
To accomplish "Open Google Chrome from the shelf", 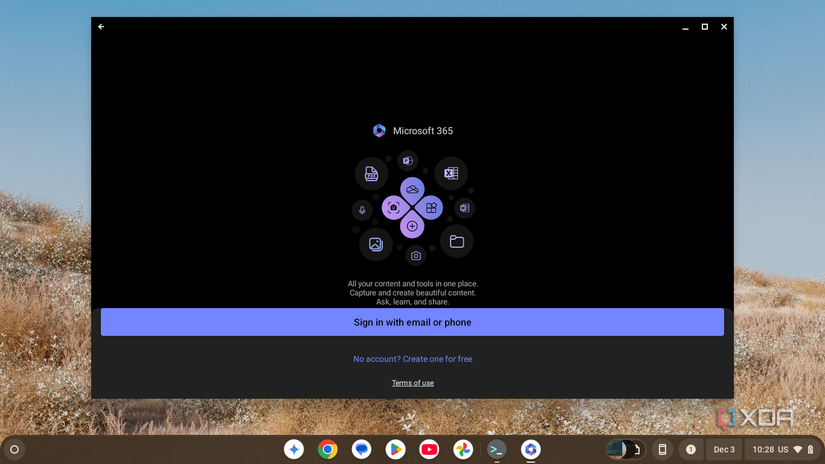I will click(x=328, y=449).
